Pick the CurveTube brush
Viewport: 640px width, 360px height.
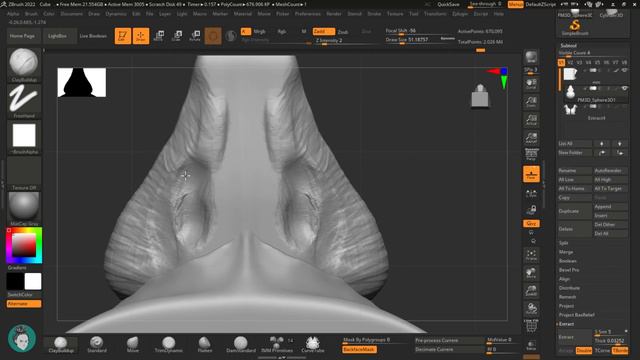click(x=313, y=344)
